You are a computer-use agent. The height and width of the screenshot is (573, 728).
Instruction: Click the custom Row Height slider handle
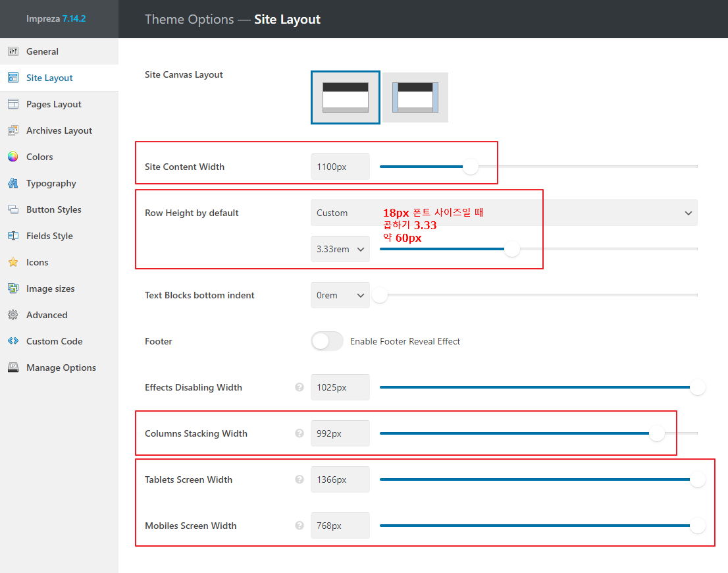(x=512, y=249)
